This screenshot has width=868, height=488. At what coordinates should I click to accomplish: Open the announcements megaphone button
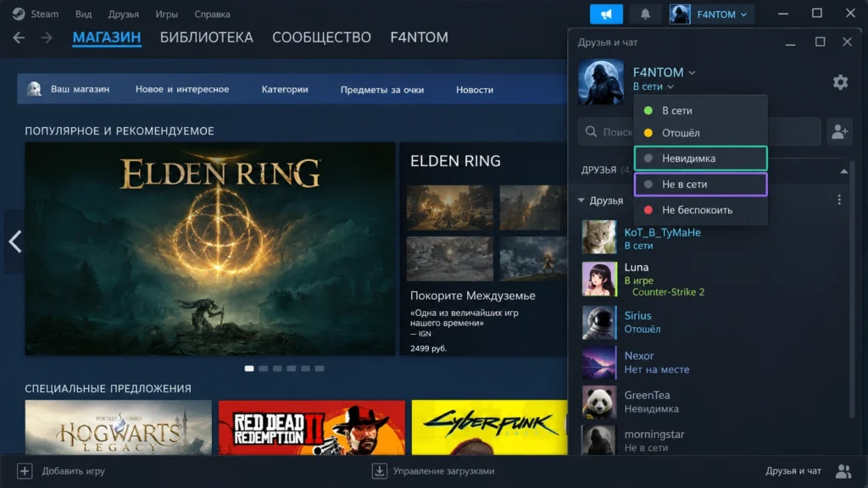(x=606, y=14)
